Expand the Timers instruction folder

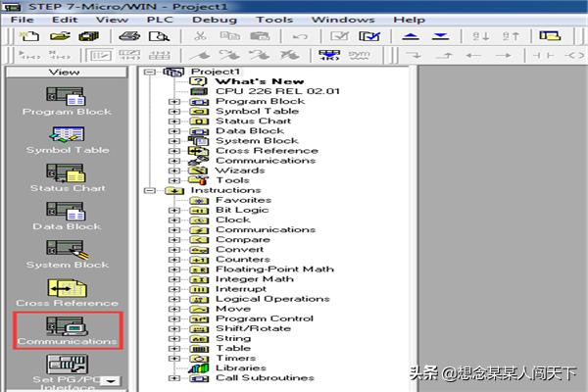173,359
